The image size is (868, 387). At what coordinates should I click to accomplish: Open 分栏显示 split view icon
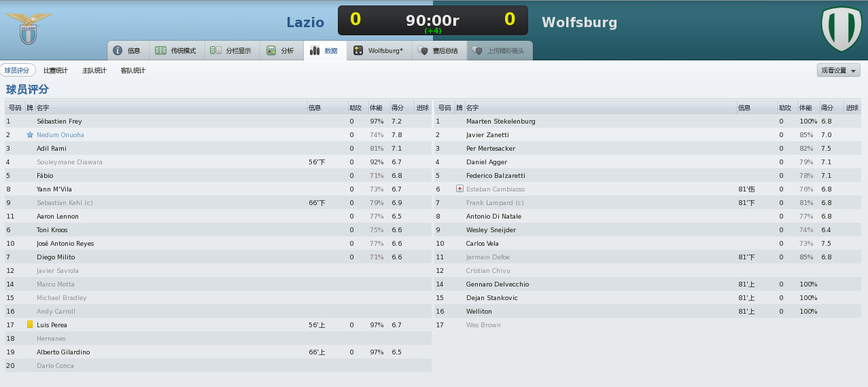click(x=215, y=51)
